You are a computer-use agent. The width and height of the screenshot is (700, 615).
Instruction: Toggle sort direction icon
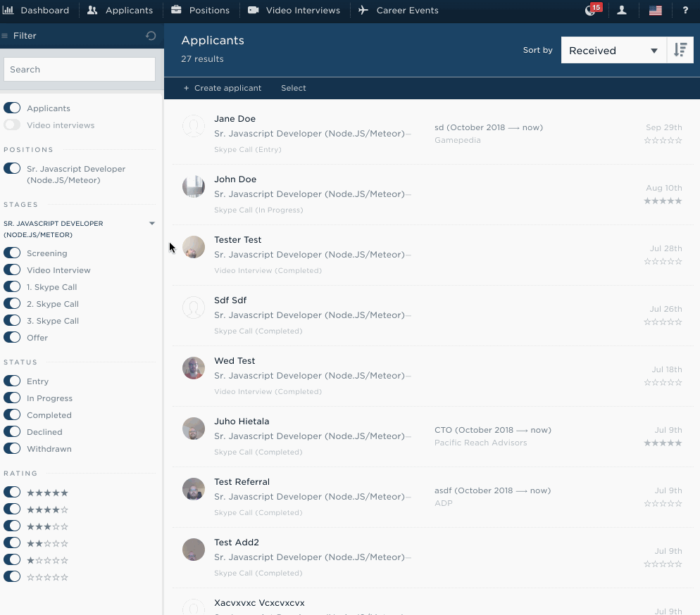[680, 50]
